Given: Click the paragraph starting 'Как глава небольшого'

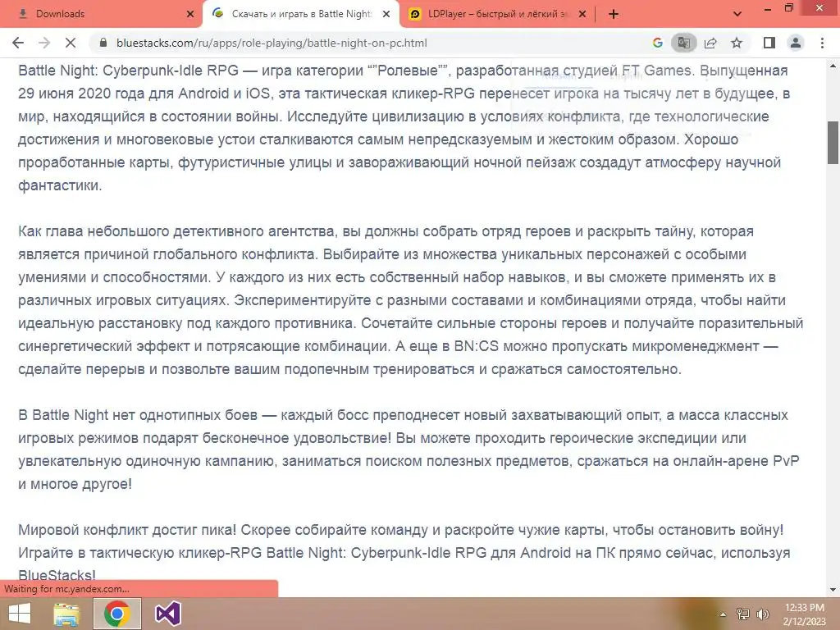Looking at the screenshot, I should 411,300.
